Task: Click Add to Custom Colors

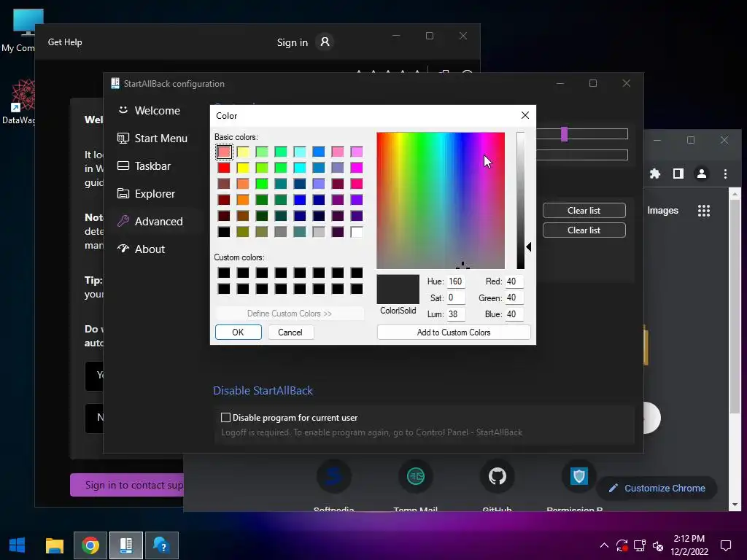Action: [454, 332]
